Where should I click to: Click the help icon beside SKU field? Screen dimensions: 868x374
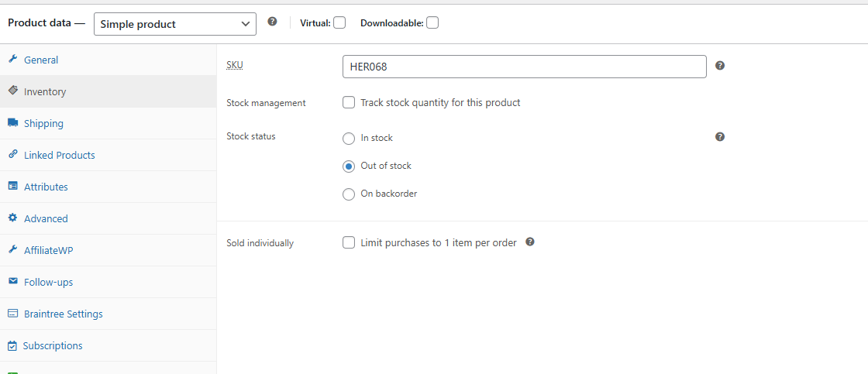point(720,65)
